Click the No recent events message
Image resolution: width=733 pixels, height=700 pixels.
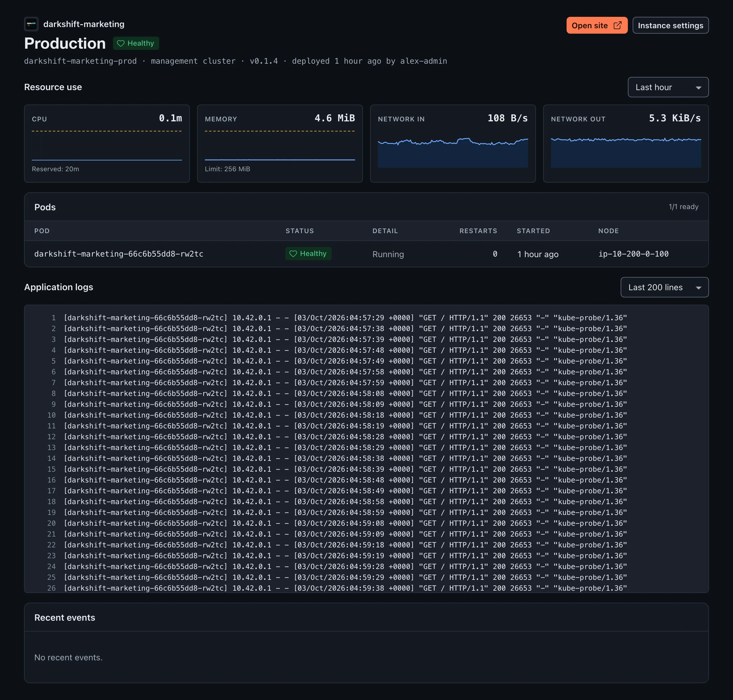pos(68,657)
